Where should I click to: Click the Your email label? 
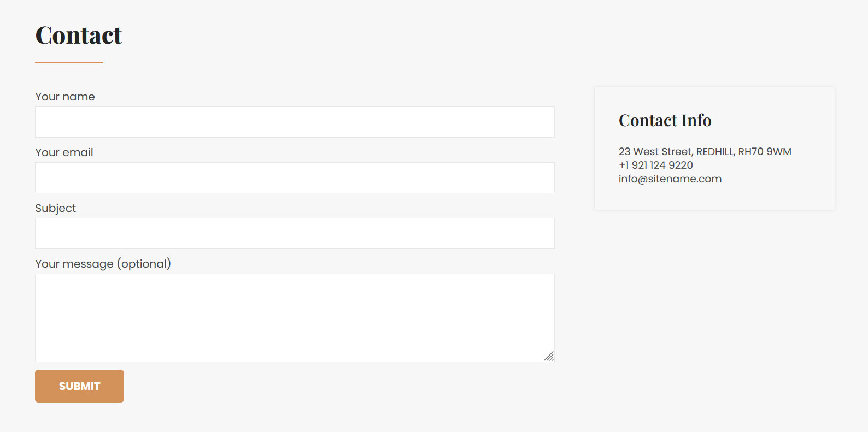tap(64, 152)
